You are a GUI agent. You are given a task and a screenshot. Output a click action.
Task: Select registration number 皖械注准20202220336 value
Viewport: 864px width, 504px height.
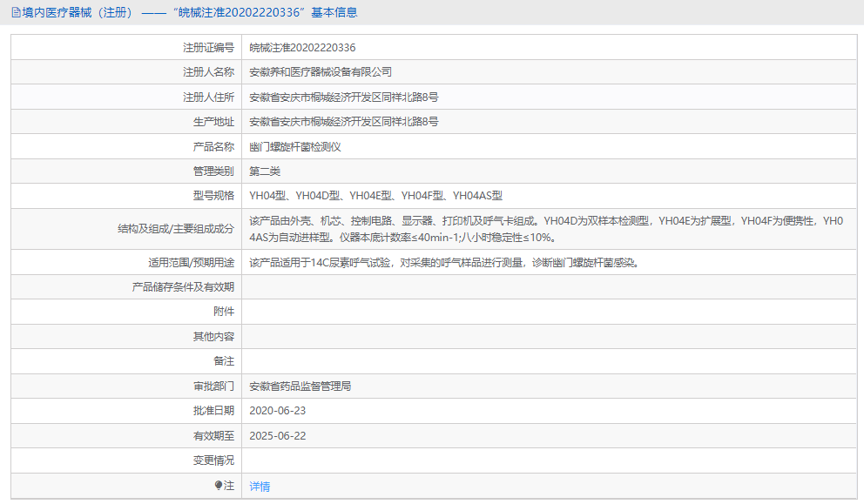point(302,47)
